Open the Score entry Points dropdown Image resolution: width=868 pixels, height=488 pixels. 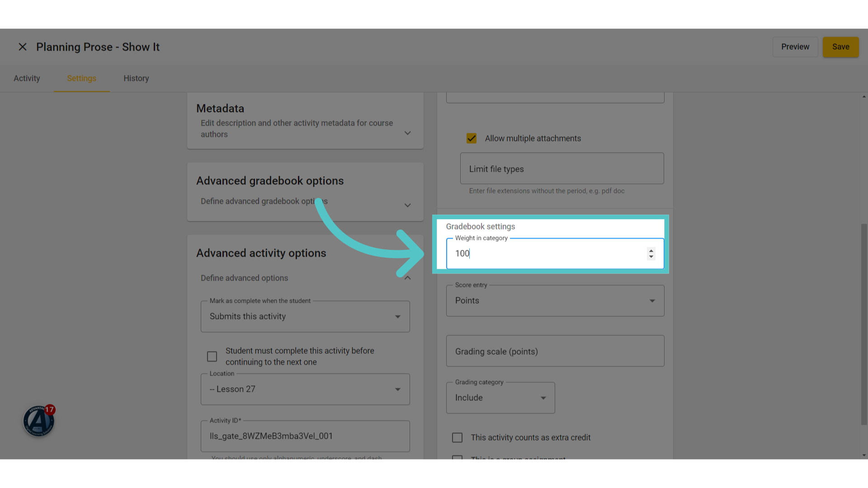click(x=555, y=301)
